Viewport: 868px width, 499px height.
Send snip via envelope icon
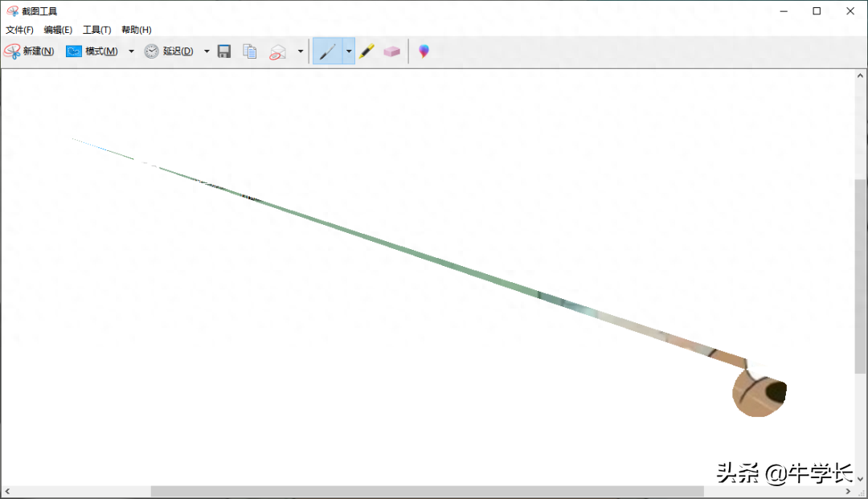click(x=278, y=52)
